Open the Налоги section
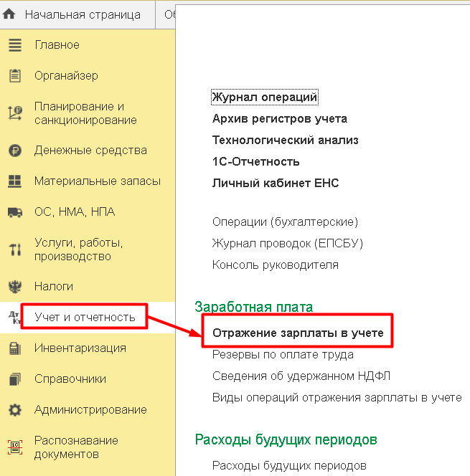470x476 pixels. [54, 286]
